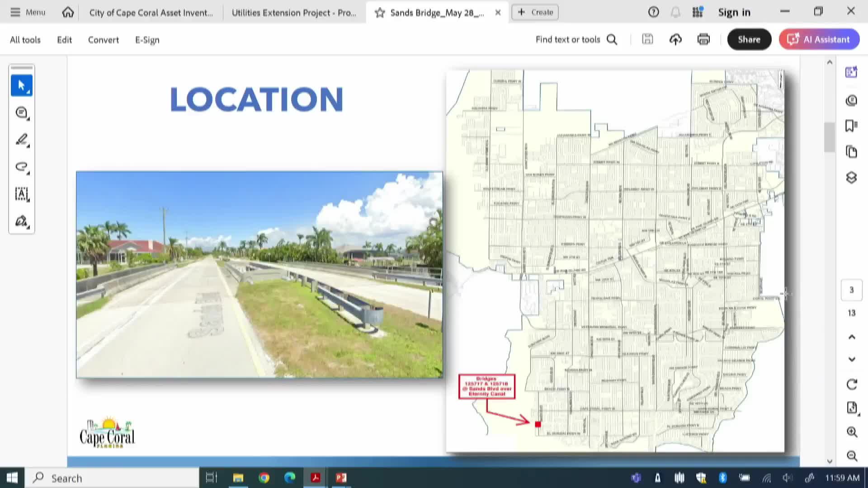Click the vertical scrollbar thumb

[829, 137]
